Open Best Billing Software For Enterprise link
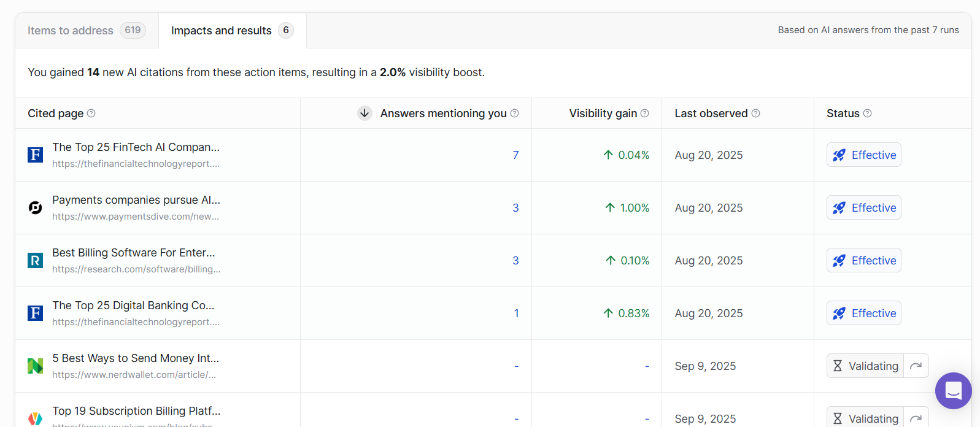This screenshot has height=427, width=980. coord(133,253)
